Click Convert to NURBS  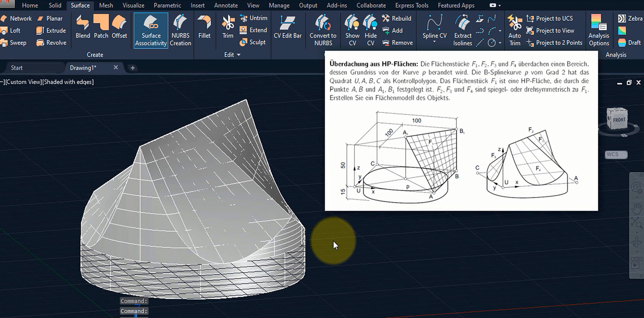(323, 30)
